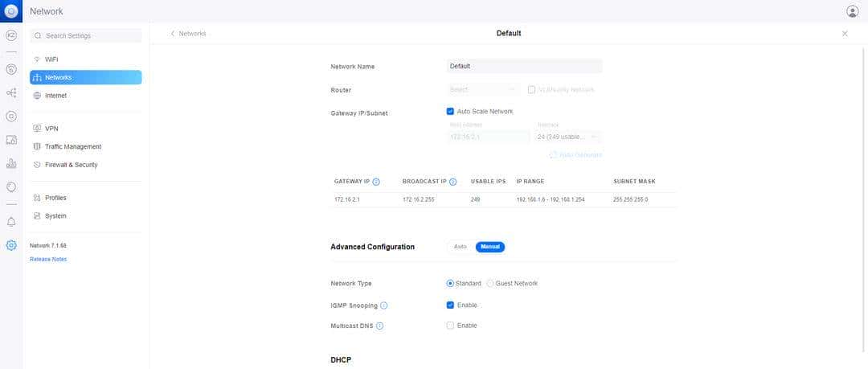The image size is (868, 369).
Task: Close the Default network panel
Action: click(x=845, y=34)
